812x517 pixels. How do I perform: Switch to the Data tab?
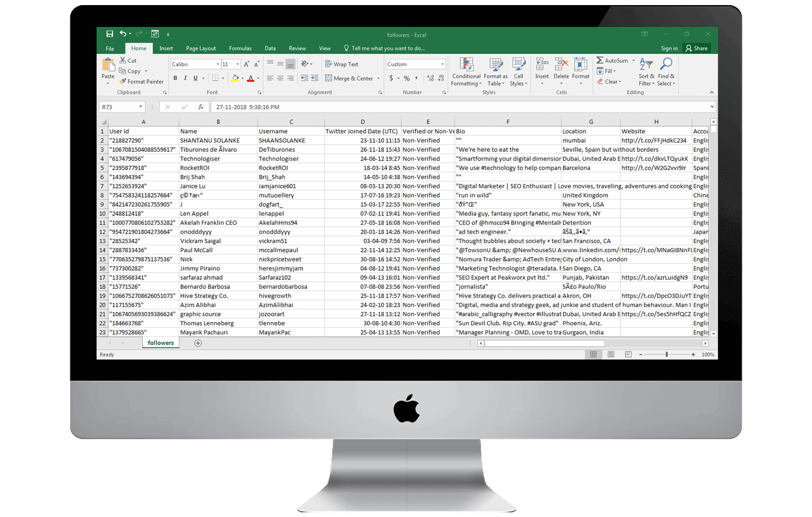click(270, 49)
